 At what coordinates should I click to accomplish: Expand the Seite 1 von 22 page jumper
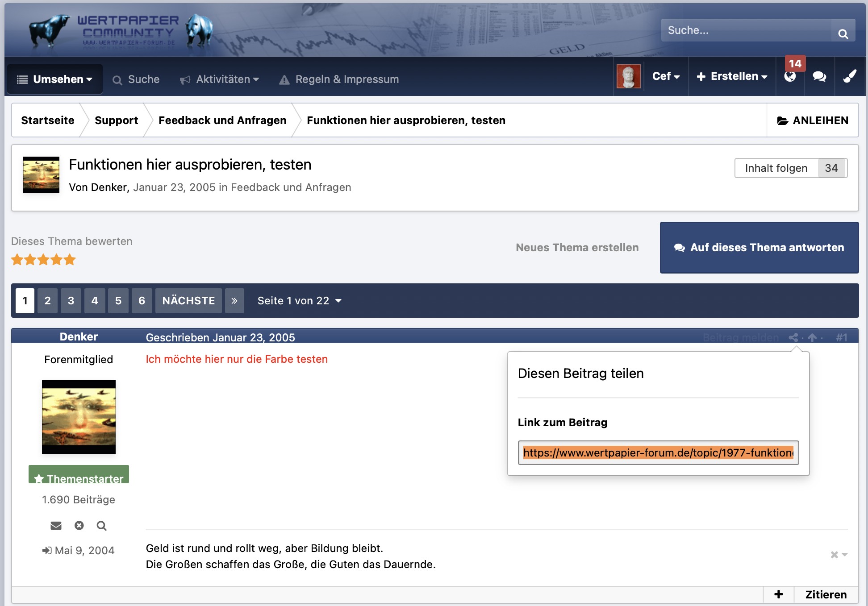[299, 301]
